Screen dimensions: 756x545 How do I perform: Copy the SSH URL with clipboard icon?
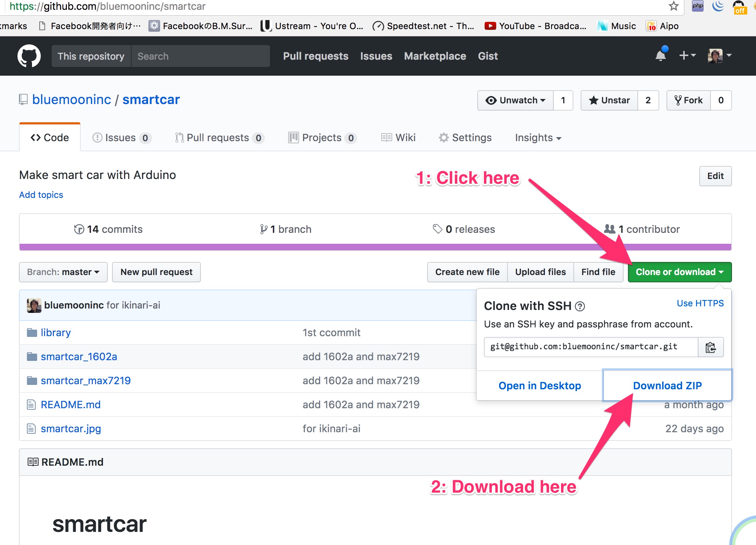tap(711, 347)
